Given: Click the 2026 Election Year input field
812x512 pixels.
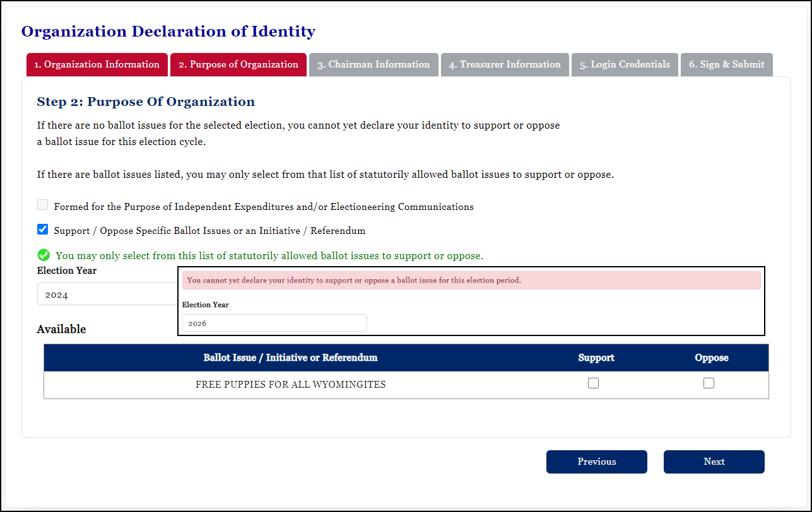Looking at the screenshot, I should click(x=274, y=322).
